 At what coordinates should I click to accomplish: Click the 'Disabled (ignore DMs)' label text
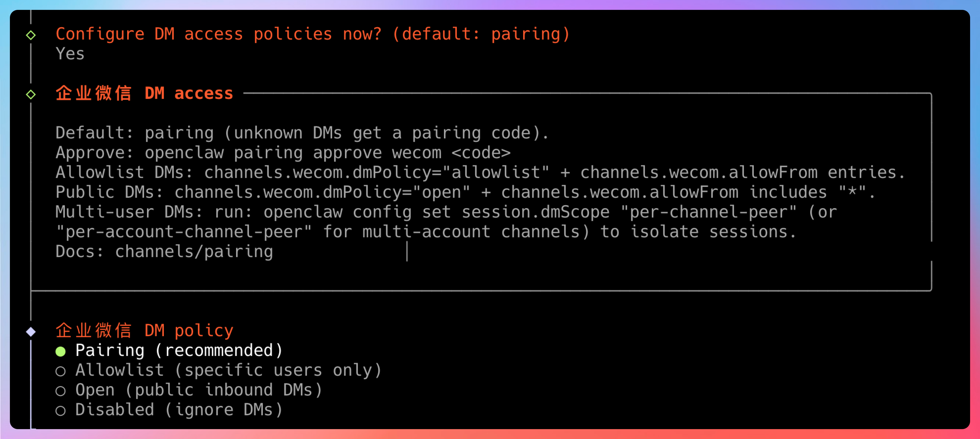179,410
